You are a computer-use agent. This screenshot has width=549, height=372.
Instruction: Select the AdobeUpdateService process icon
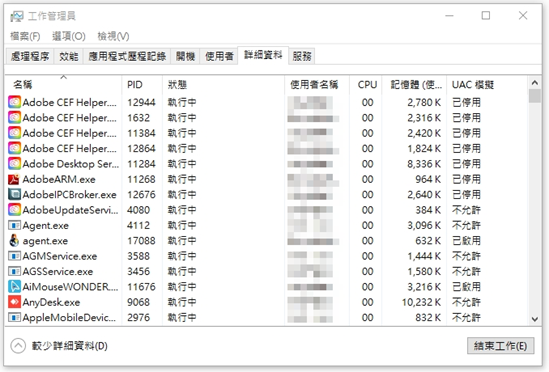click(x=14, y=210)
